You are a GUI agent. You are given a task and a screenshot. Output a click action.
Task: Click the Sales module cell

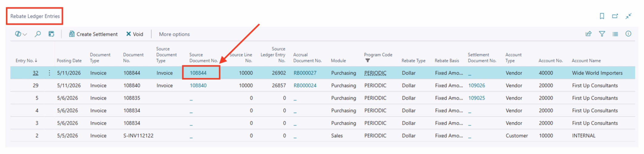(x=337, y=136)
